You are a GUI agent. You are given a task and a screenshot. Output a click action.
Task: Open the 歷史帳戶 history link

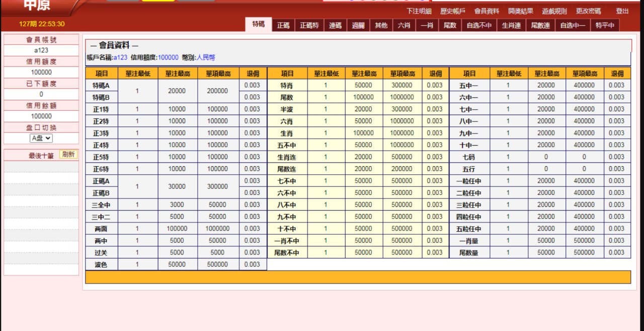tap(453, 11)
